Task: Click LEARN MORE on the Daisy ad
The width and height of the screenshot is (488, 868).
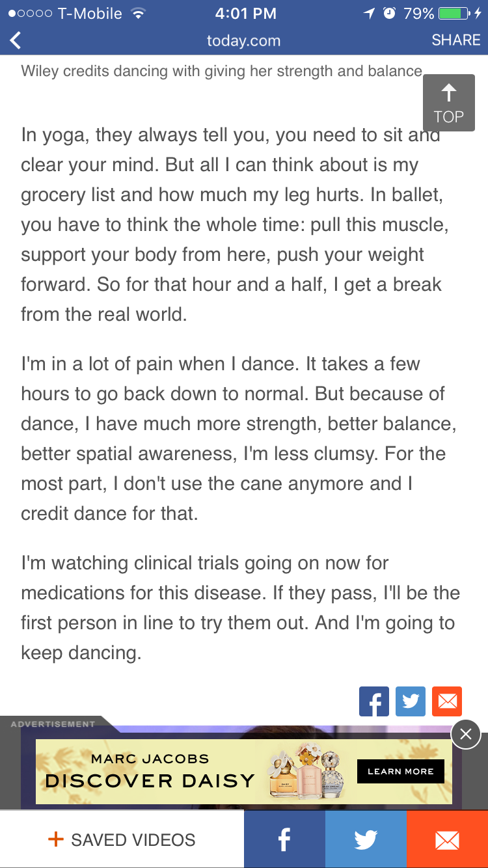Action: (400, 772)
